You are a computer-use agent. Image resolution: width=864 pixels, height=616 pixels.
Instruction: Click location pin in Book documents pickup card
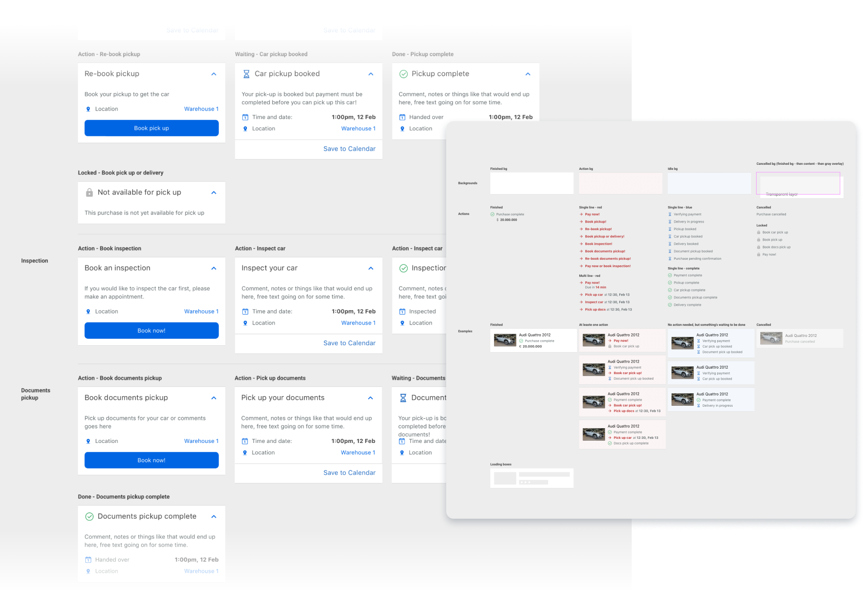88,441
